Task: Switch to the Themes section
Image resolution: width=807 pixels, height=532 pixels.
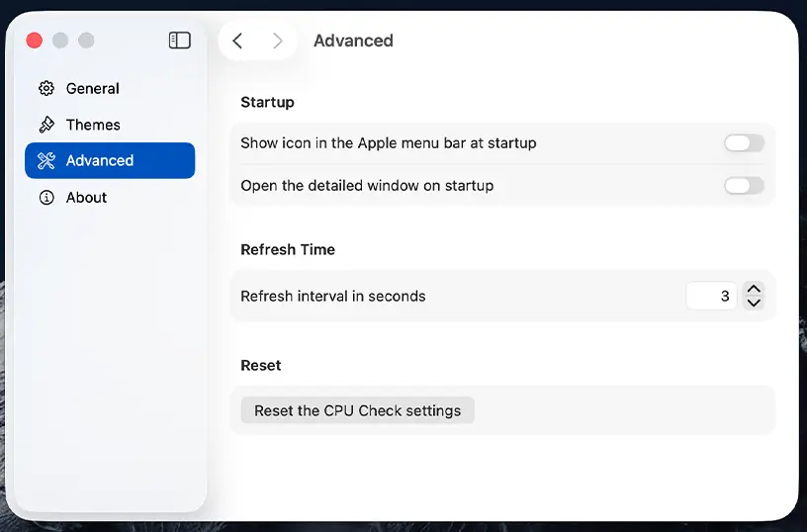Action: tap(93, 125)
